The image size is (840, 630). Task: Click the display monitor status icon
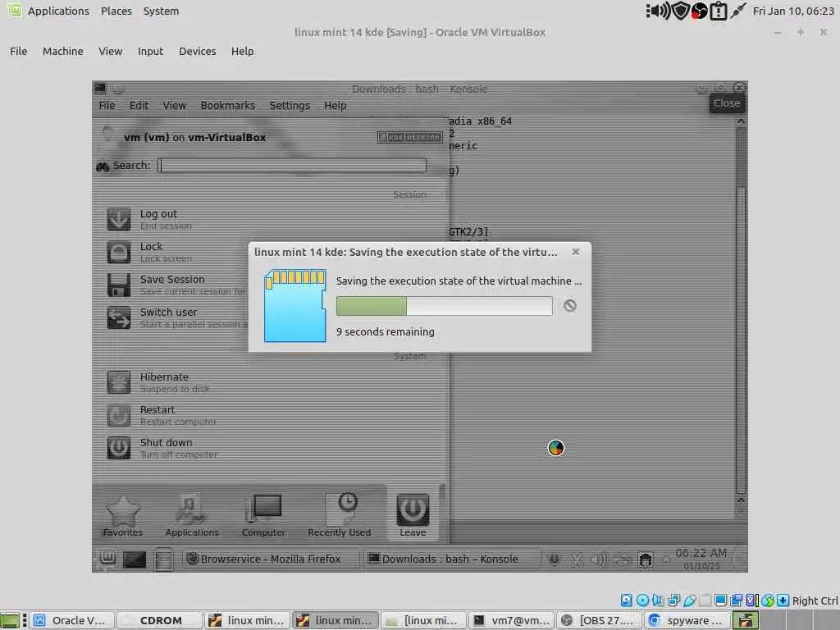coord(721,600)
